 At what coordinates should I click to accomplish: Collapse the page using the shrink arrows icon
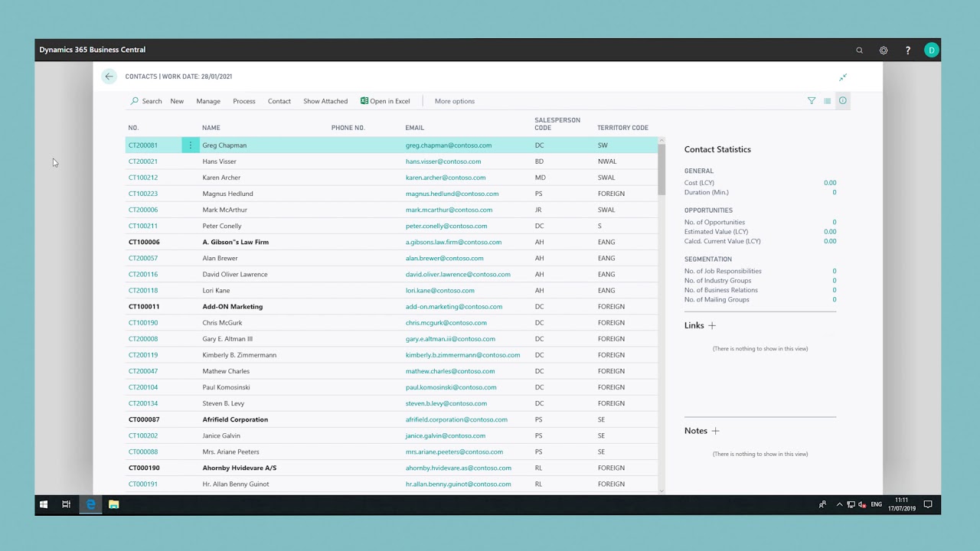(843, 77)
